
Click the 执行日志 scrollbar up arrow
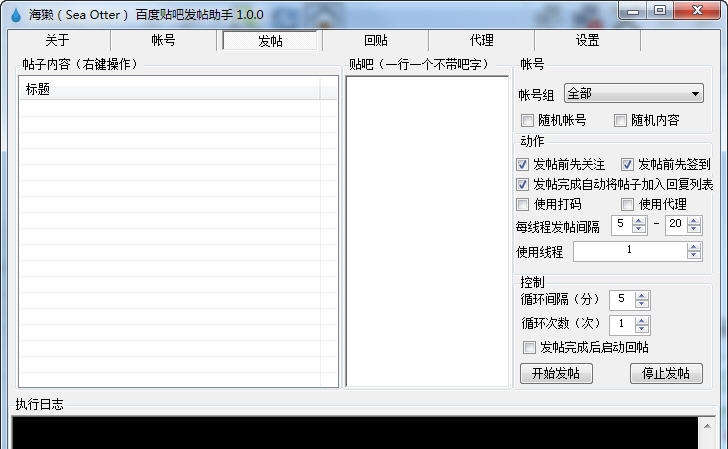point(707,426)
